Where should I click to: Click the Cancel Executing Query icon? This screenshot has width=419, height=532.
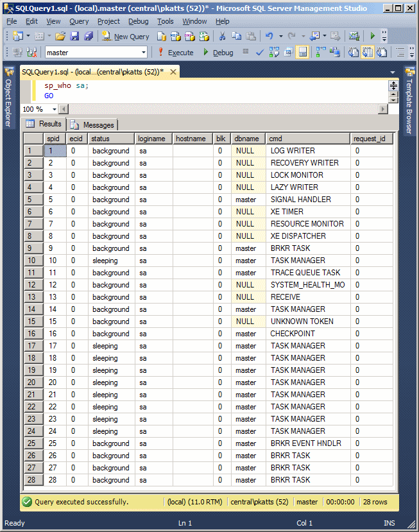(246, 51)
